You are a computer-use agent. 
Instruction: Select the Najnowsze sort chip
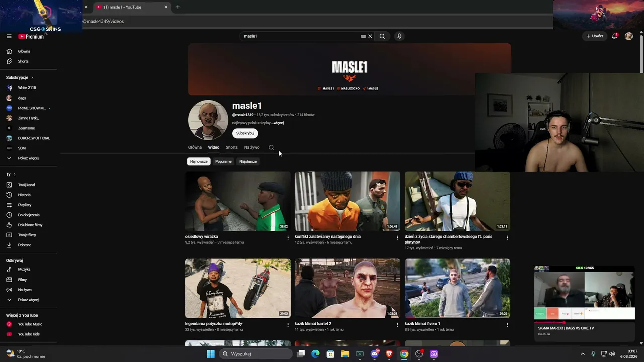(x=199, y=161)
